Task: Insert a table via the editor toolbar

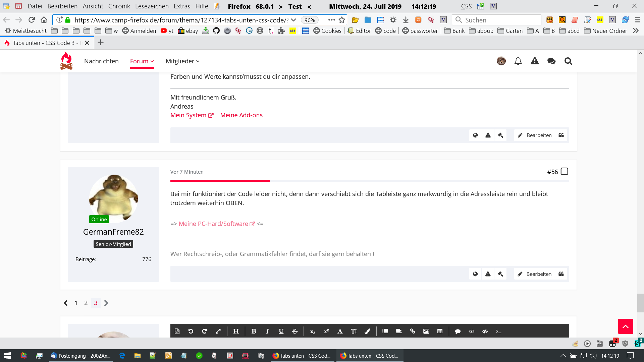Action: 440,331
